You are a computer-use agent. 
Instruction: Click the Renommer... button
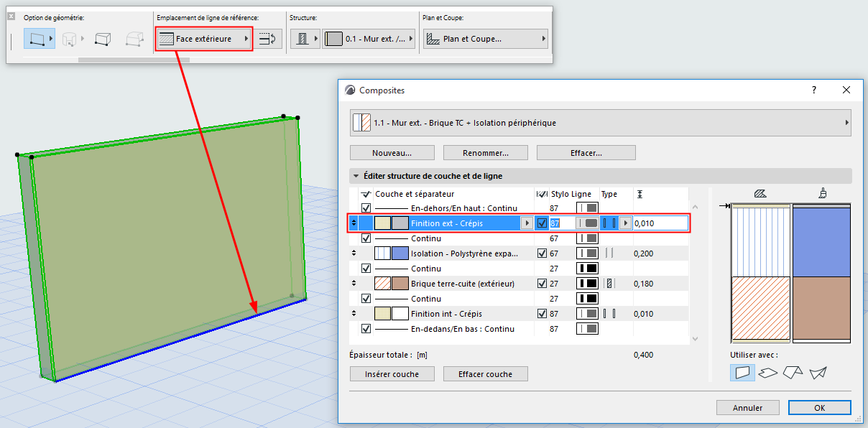(486, 153)
